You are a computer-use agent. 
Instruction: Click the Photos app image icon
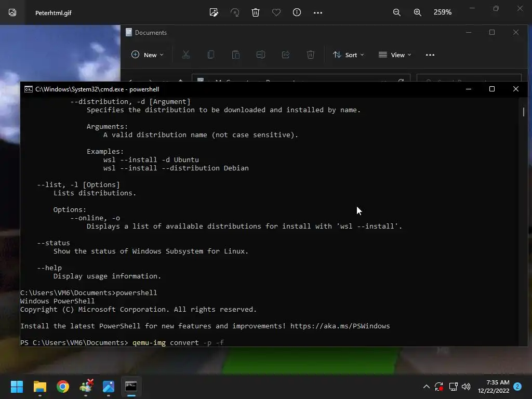12,12
